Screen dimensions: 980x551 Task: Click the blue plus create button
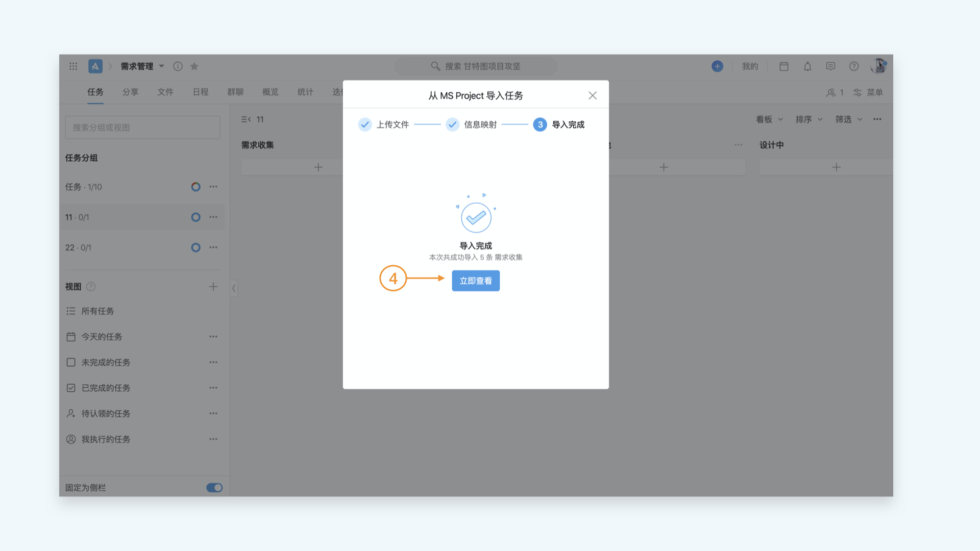pyautogui.click(x=717, y=66)
